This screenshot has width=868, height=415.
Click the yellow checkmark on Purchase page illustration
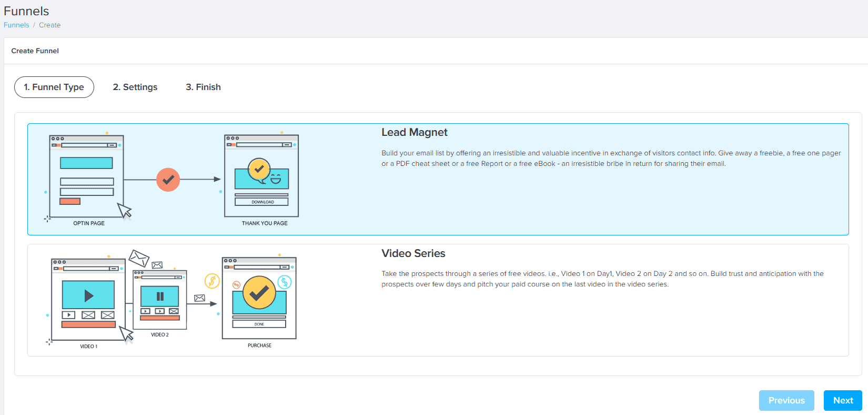259,293
